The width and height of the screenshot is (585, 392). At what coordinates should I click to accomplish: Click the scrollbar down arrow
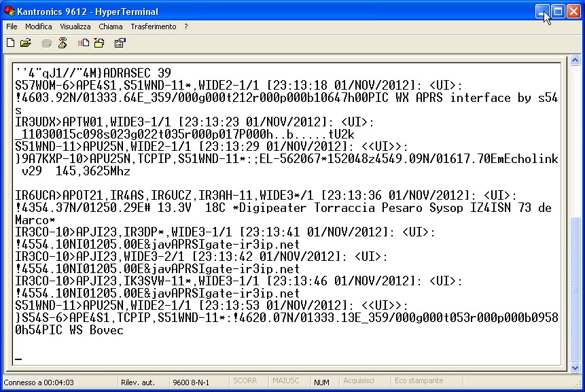(x=575, y=368)
